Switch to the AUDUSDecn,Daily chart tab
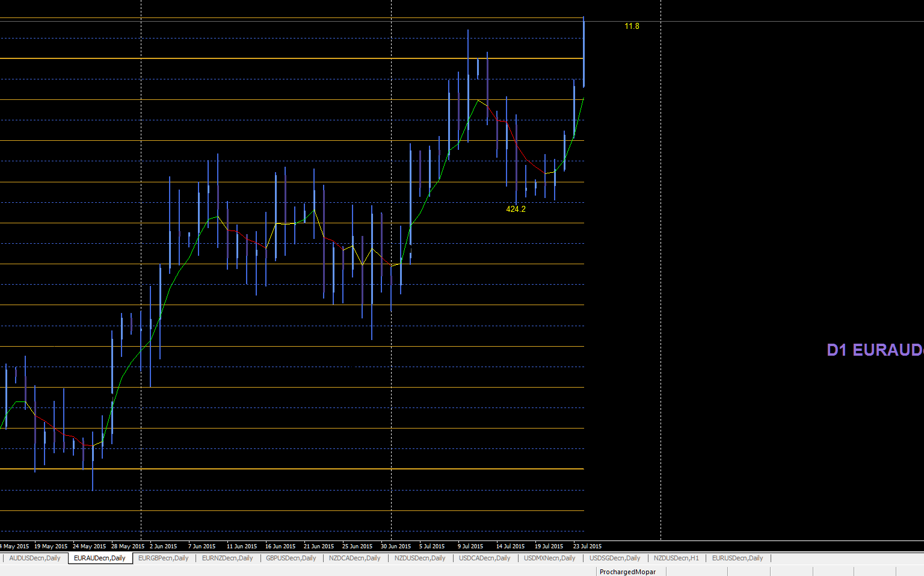Image resolution: width=924 pixels, height=576 pixels. pos(35,558)
